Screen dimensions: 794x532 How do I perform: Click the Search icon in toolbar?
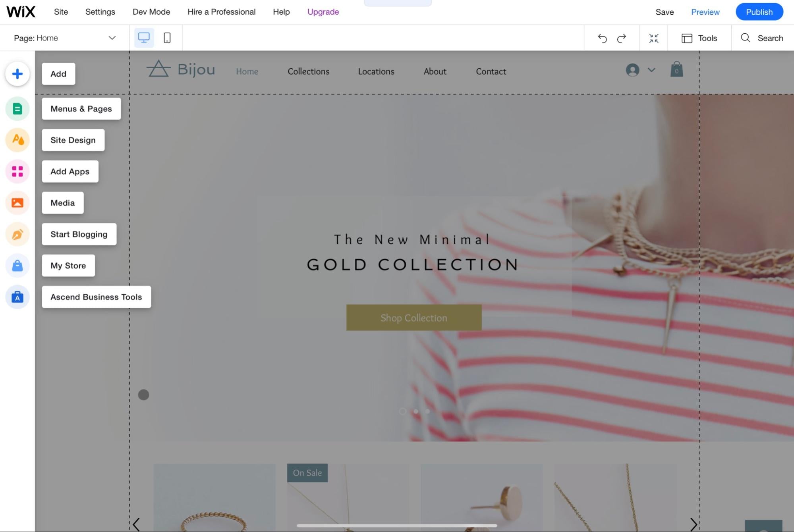pos(746,38)
